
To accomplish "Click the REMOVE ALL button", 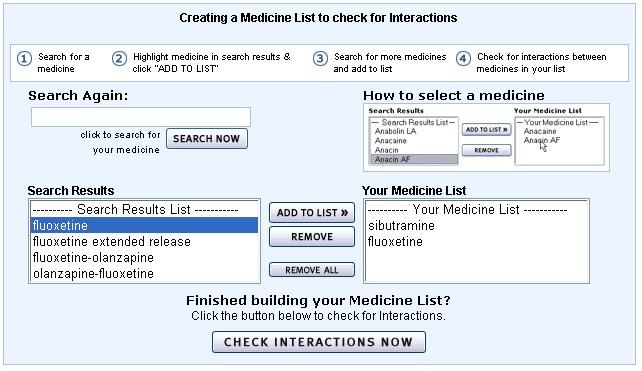I will tap(312, 270).
